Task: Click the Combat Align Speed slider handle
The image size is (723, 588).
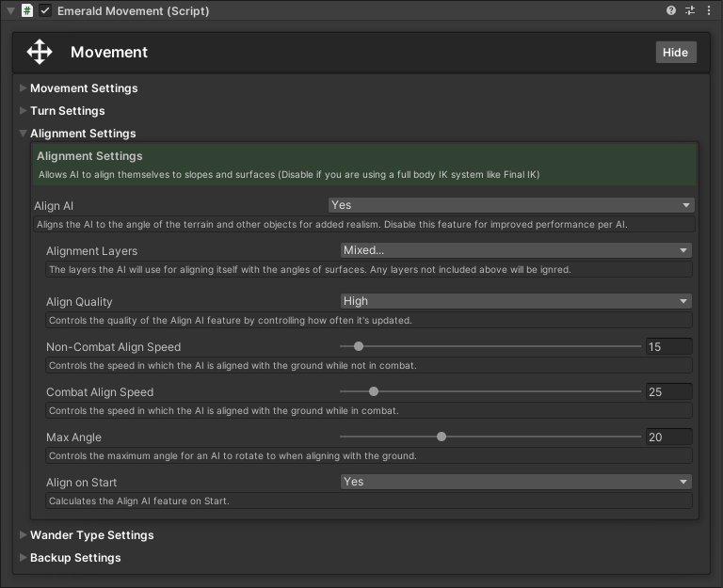Action: click(374, 391)
